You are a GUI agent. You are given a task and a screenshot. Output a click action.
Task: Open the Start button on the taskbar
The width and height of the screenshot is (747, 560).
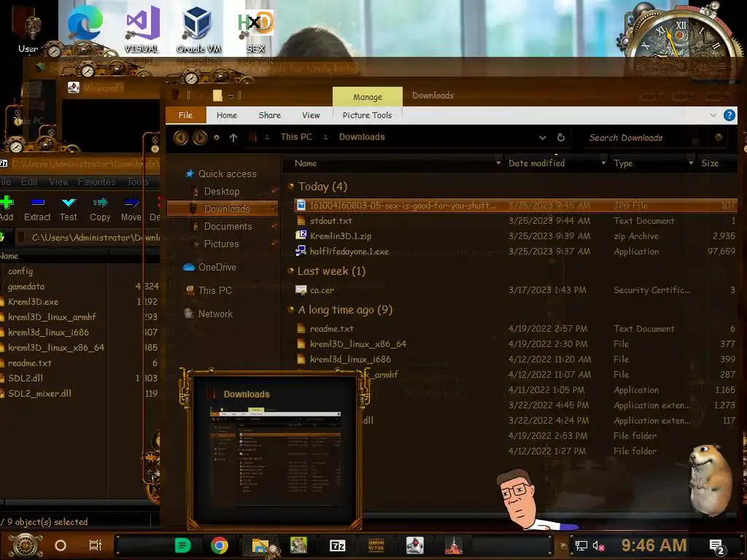(x=26, y=545)
